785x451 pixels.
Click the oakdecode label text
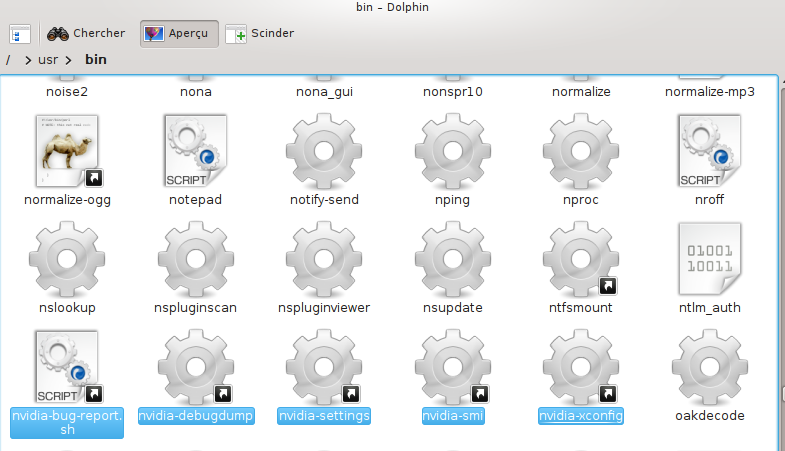(709, 416)
